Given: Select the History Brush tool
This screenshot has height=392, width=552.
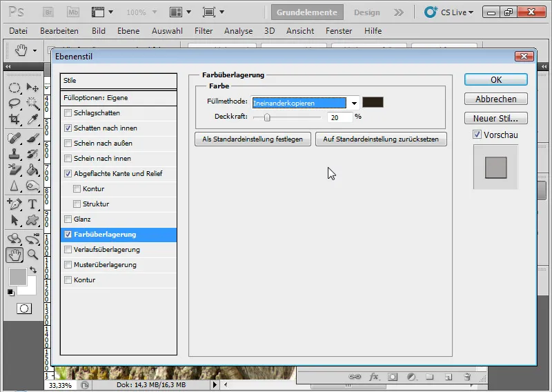Looking at the screenshot, I should [32, 154].
